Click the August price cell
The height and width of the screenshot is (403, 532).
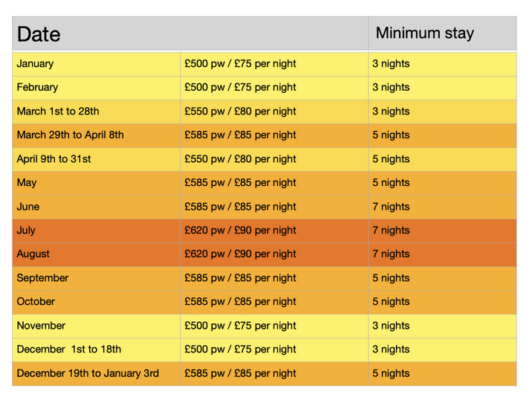[x=240, y=254]
